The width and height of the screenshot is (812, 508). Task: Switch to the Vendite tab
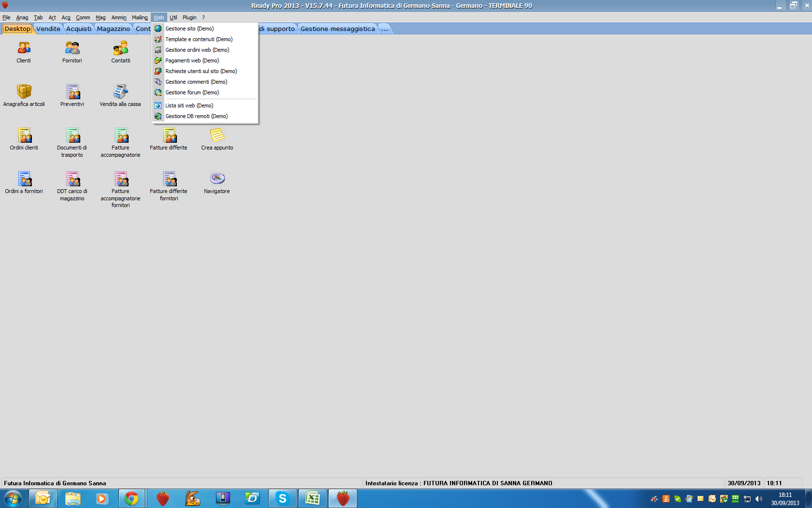tap(48, 29)
